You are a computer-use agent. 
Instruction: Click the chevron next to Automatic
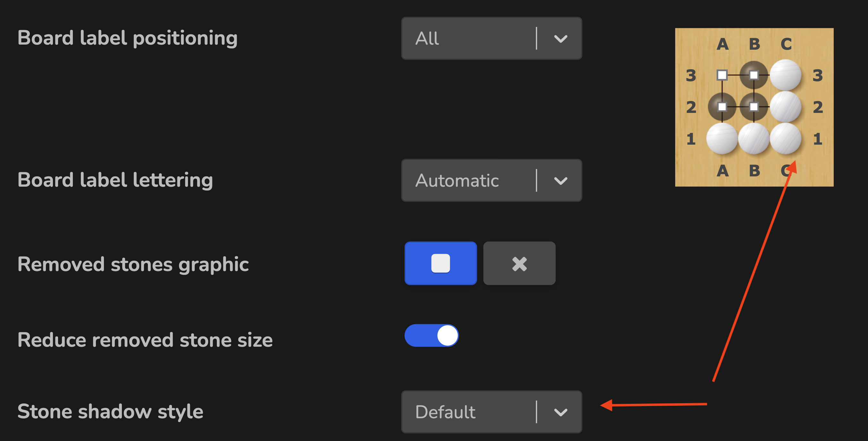[560, 181]
